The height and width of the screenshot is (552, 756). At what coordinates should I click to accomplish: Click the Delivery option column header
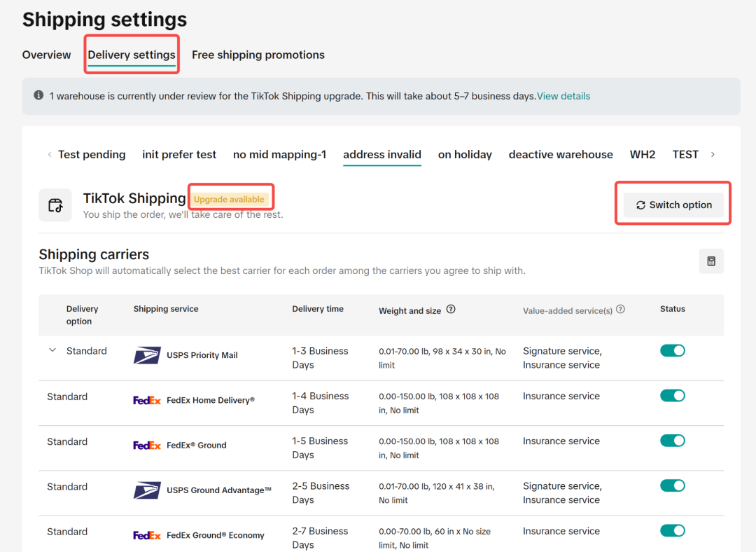point(83,315)
